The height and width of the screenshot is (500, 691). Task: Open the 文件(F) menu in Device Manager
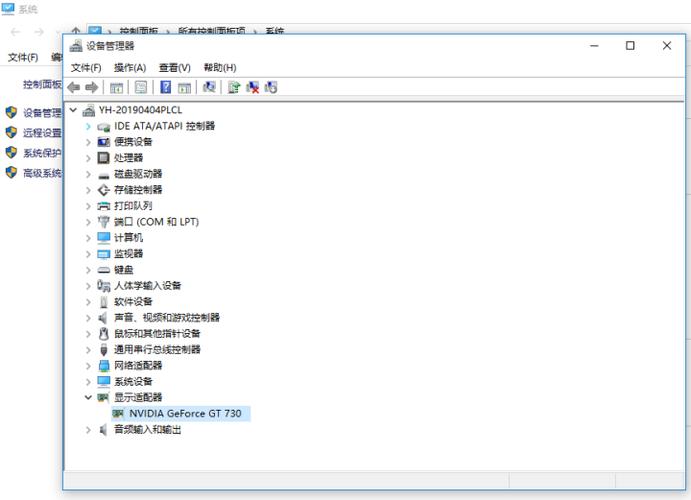86,68
